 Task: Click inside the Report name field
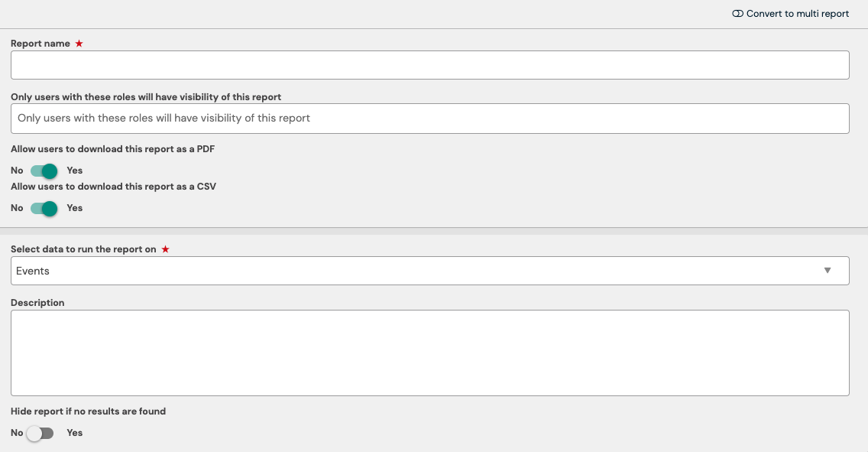[x=429, y=65]
